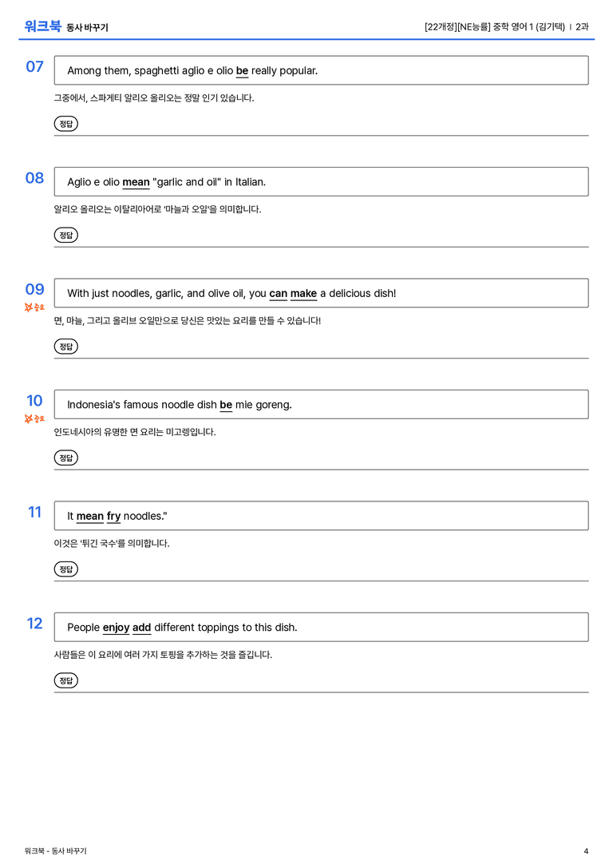613x868 pixels.
Task: Click the 정답 badge under question 11
Action: [65, 569]
